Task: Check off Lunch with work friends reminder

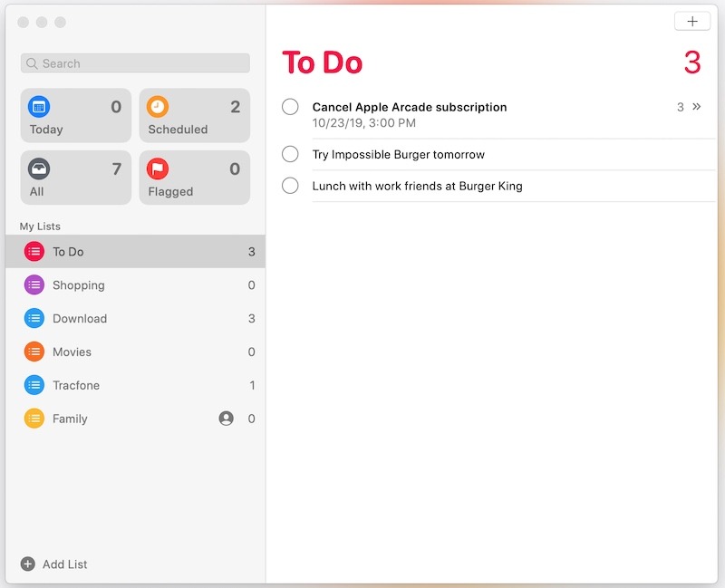Action: tap(290, 186)
